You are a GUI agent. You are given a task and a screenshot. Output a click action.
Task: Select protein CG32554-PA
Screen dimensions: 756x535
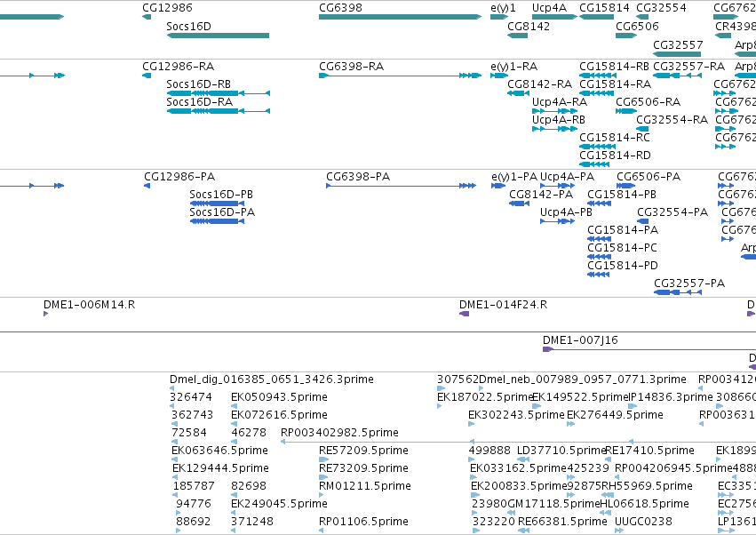642,222
